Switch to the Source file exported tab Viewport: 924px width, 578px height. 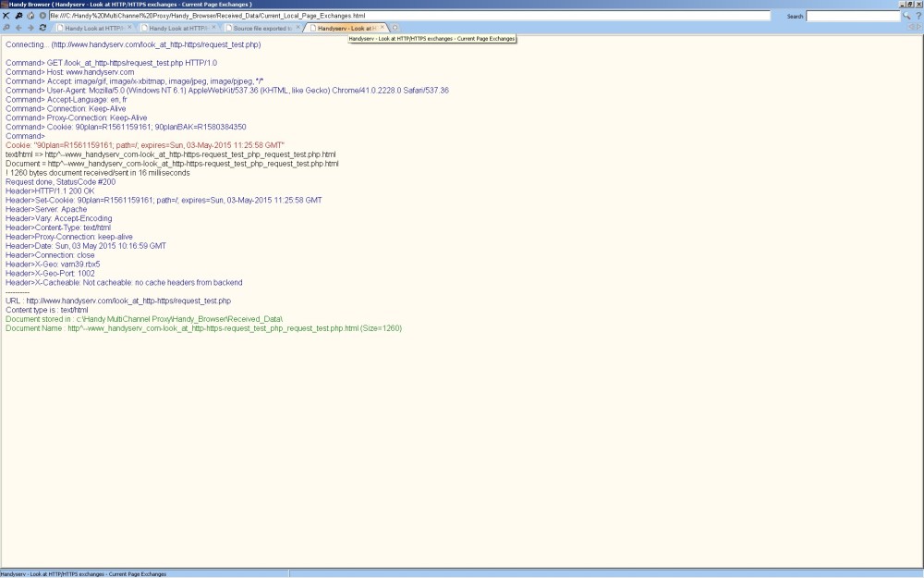262,28
